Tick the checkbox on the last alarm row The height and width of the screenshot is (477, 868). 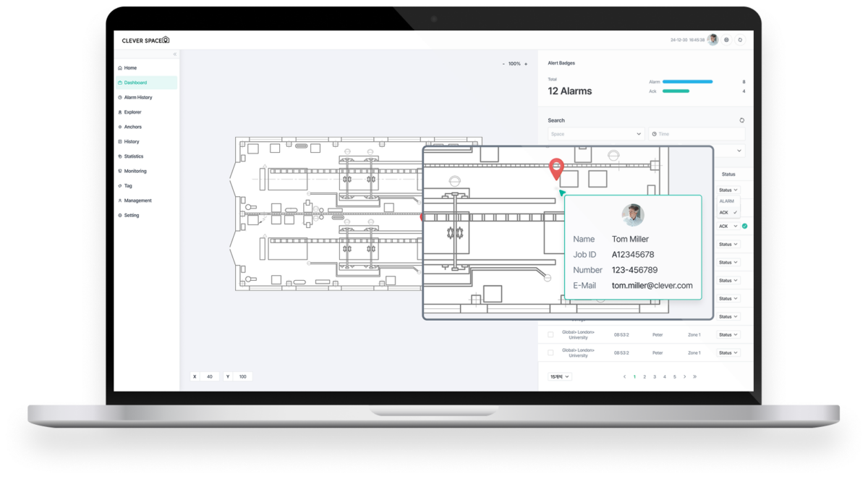[550, 353]
